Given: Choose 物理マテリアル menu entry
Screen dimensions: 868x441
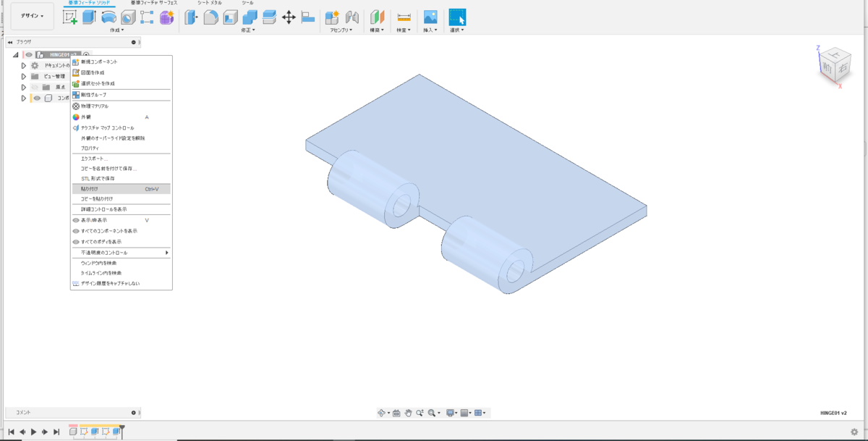Looking at the screenshot, I should pos(122,106).
